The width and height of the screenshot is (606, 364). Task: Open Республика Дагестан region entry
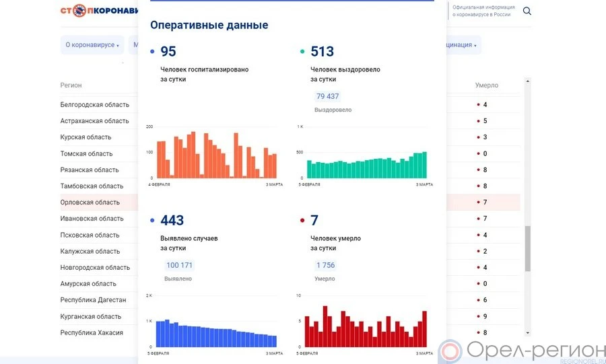click(x=93, y=300)
